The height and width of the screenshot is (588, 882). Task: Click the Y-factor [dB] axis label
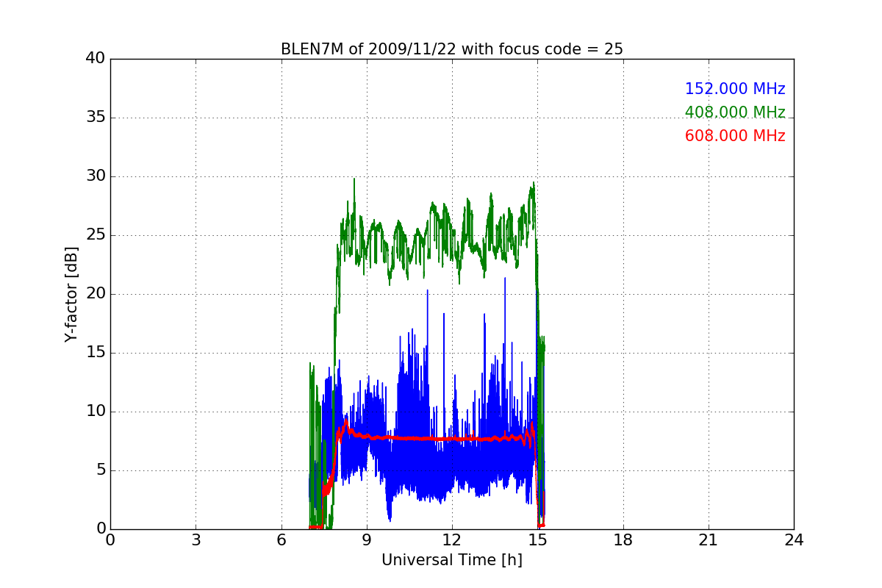click(71, 294)
